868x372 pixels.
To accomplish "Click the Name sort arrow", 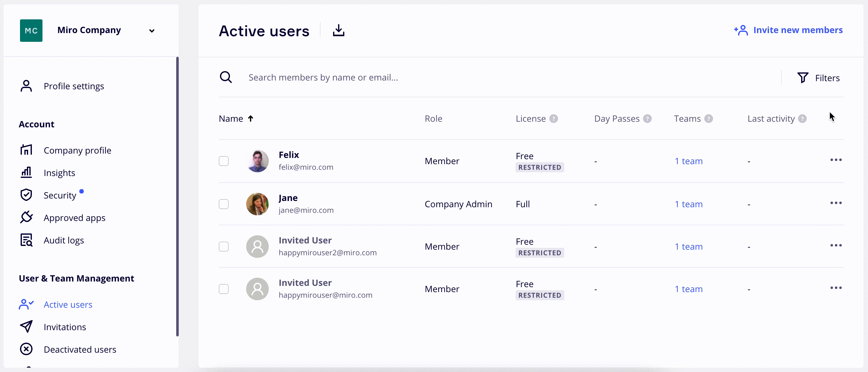I will pyautogui.click(x=250, y=119).
